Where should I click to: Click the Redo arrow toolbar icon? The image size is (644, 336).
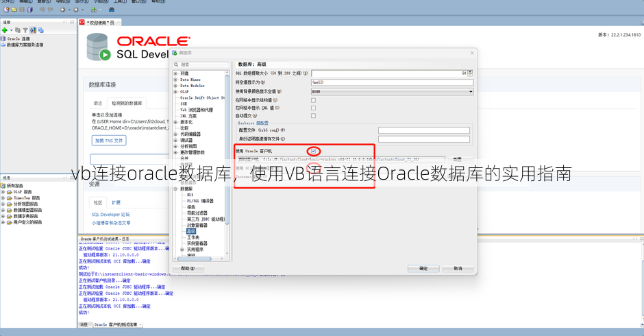click(x=50, y=10)
